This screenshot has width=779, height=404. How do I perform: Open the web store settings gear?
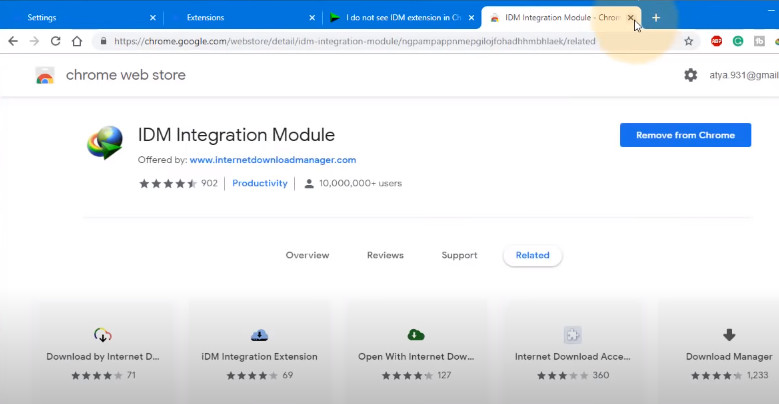[691, 75]
